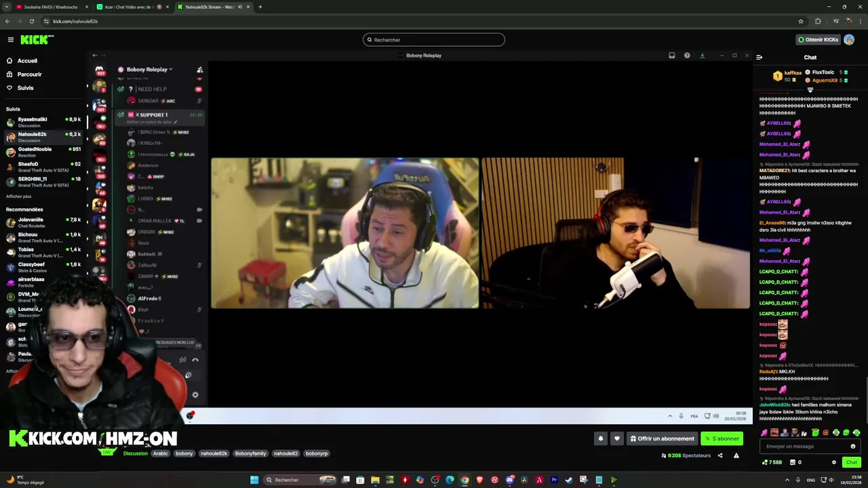
Task: Open the tab search dropdown
Action: coord(6,7)
